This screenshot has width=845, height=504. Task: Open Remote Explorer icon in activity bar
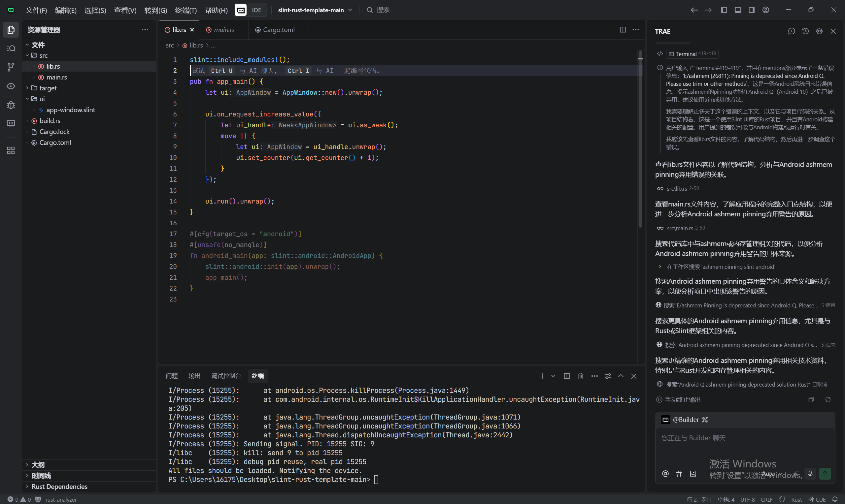(11, 124)
